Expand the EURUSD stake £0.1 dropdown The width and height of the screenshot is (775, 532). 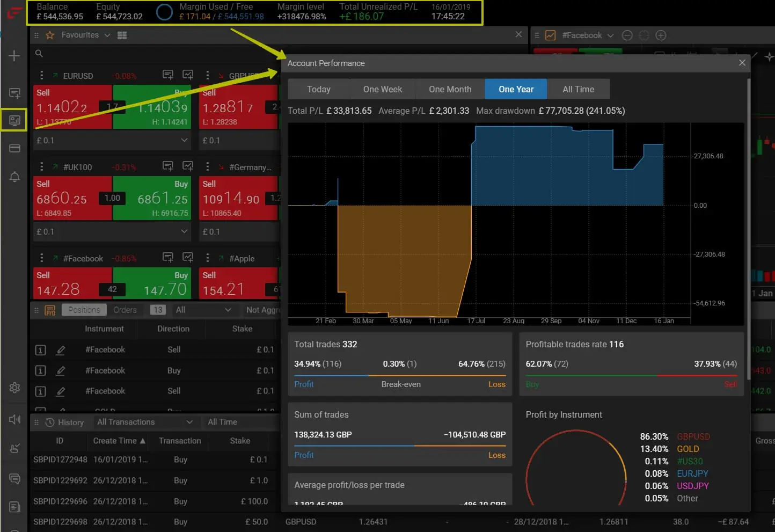[184, 140]
